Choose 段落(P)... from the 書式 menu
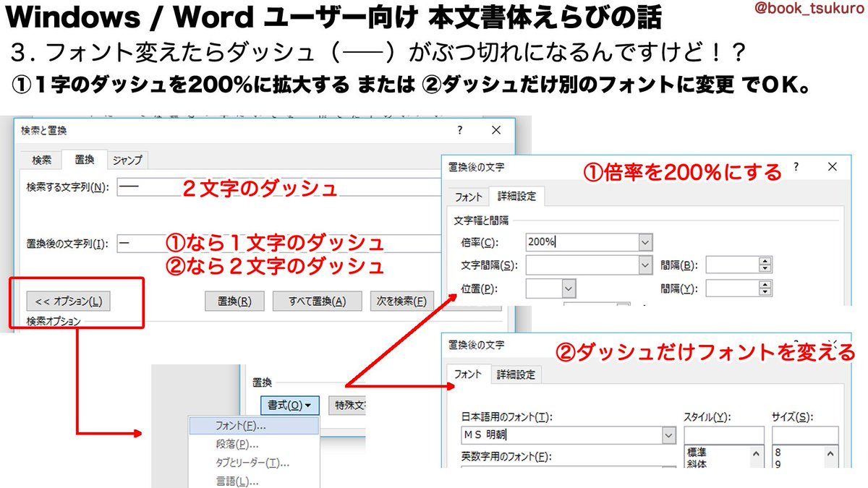This screenshot has width=868, height=488. tap(253, 444)
